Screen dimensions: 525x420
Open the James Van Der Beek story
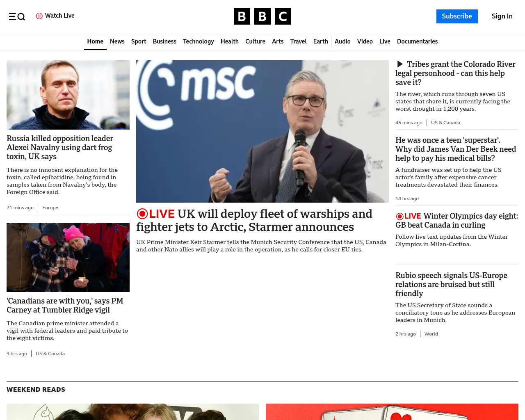456,149
